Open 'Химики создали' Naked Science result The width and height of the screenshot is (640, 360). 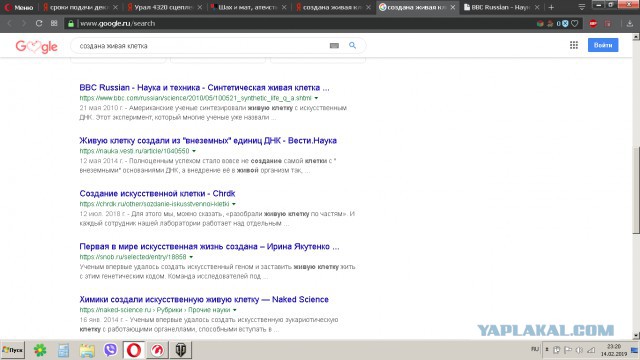[204, 299]
